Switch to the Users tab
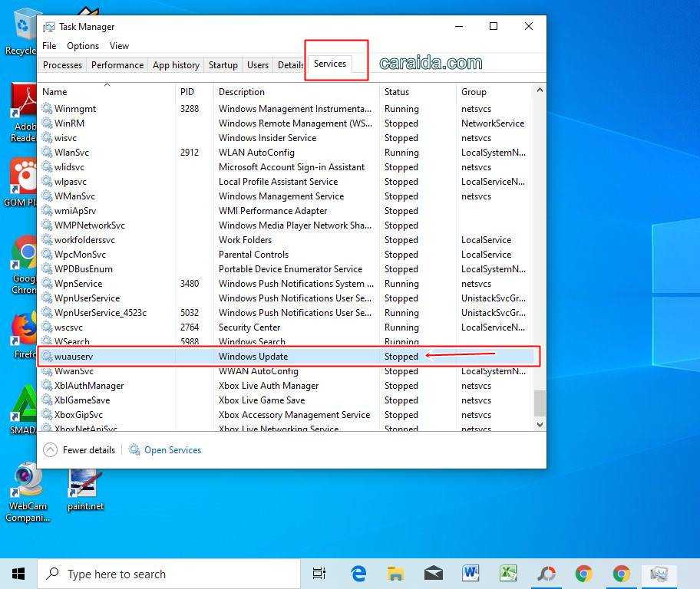The height and width of the screenshot is (589, 700). 258,65
